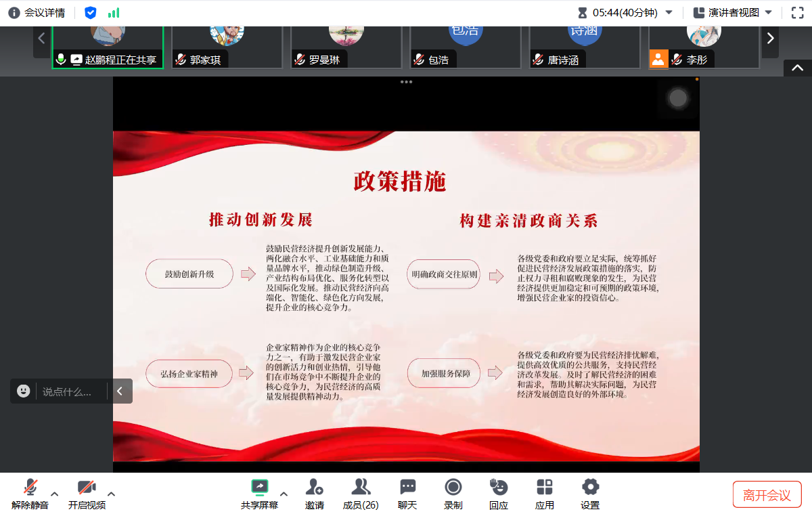This screenshot has height=516, width=812.
Task: Expand the video options arrow next to 开启视频
Action: coord(111,493)
